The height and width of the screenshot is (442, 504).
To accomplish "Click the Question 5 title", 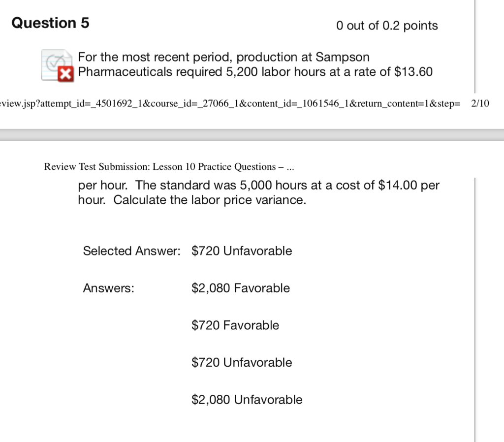I will 50,23.
